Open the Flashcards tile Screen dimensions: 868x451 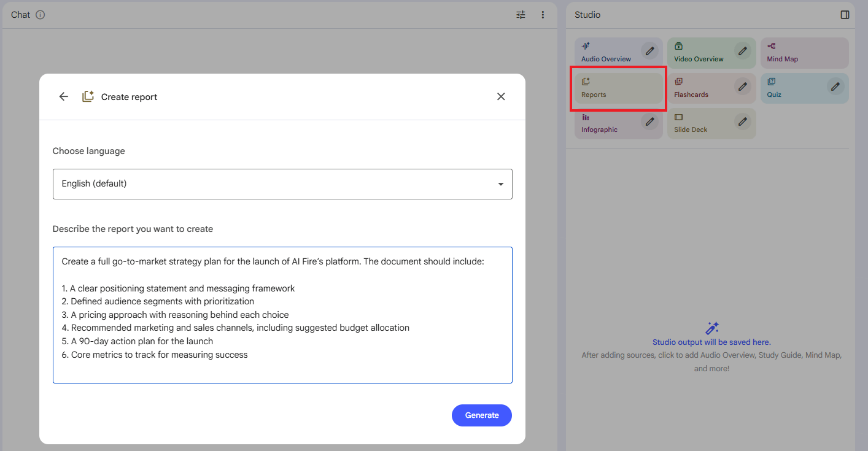(711, 88)
